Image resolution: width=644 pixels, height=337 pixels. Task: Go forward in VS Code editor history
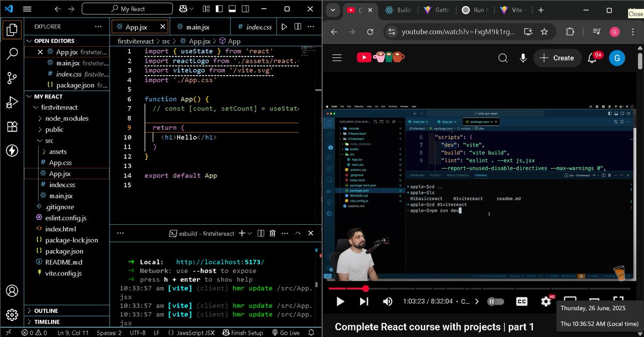tap(72, 9)
